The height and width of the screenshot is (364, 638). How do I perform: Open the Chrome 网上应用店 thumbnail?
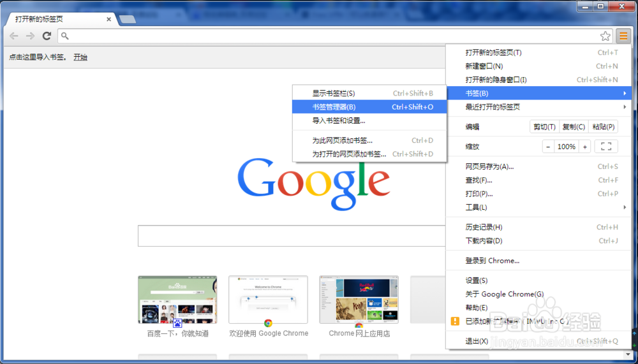tap(359, 300)
